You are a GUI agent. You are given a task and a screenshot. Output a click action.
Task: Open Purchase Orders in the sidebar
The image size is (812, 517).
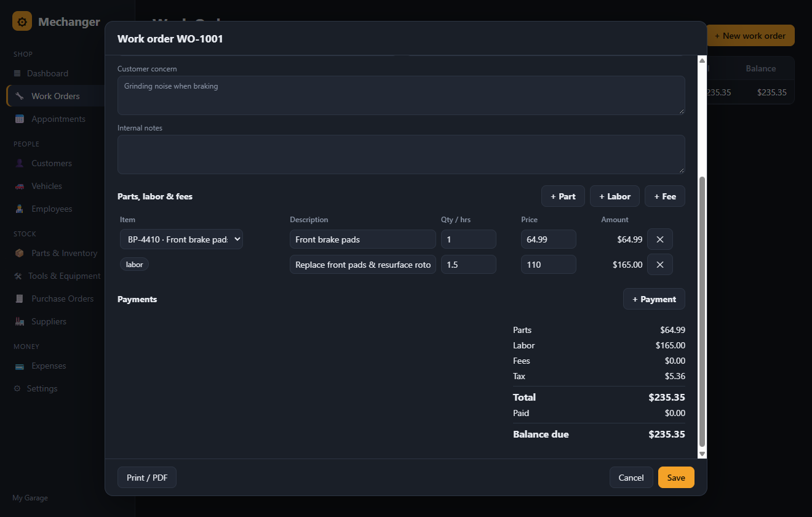pyautogui.click(x=54, y=299)
